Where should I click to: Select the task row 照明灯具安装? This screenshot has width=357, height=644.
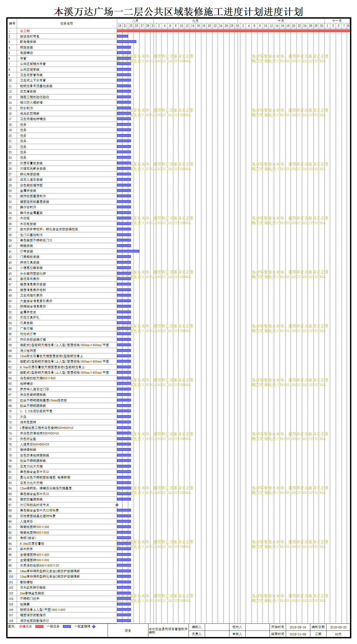tap(62, 263)
